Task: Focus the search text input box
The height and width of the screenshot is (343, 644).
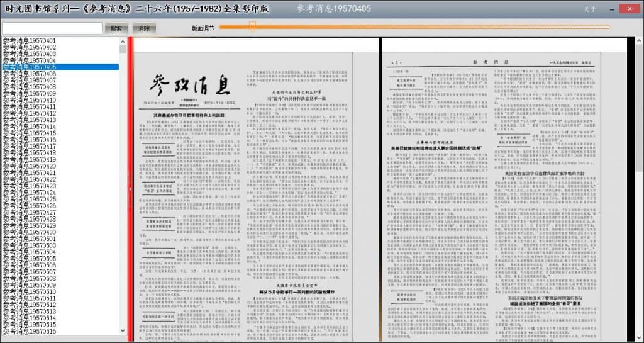Action: [x=52, y=28]
